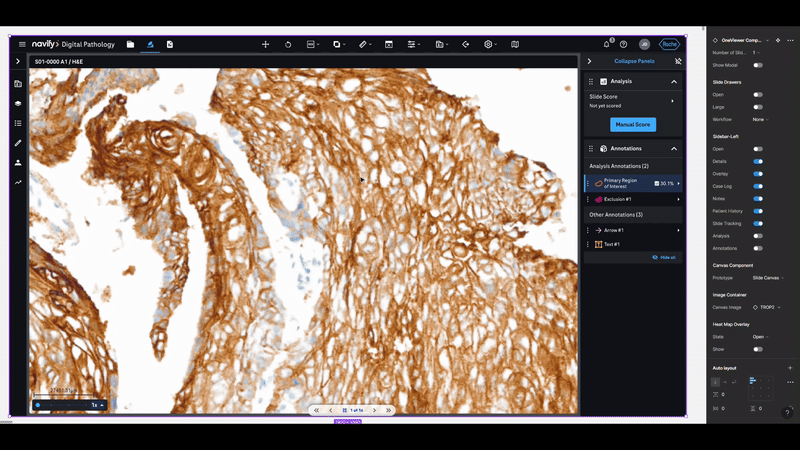The width and height of the screenshot is (800, 450).
Task: Open the notes pencil icon in left sidebar
Action: [x=18, y=143]
